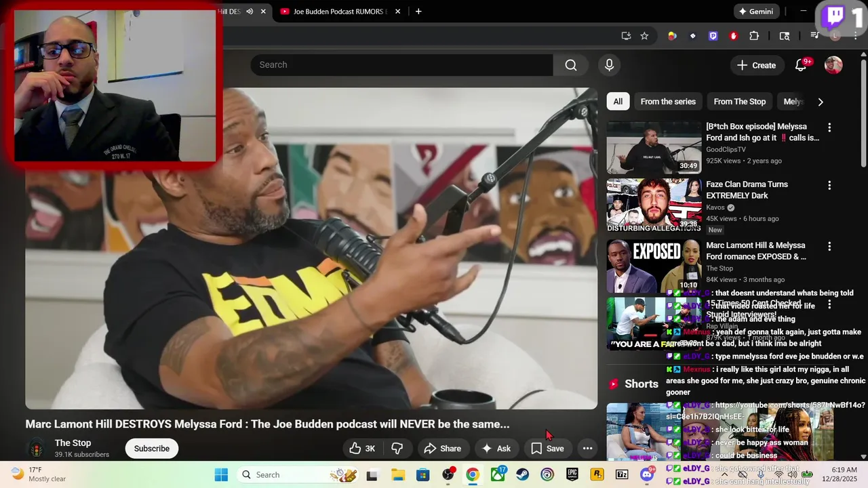The height and width of the screenshot is (488, 868).
Task: Open The Stop channel avatar
Action: 35,449
